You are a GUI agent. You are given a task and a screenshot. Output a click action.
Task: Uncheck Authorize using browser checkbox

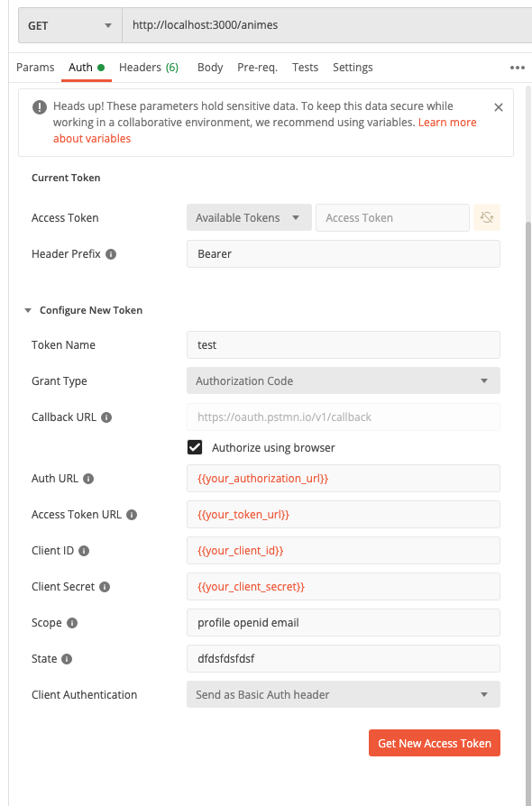point(195,447)
